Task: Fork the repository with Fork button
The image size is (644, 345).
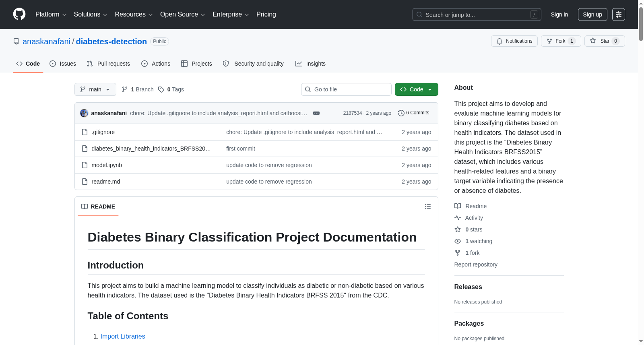Action: coord(561,41)
